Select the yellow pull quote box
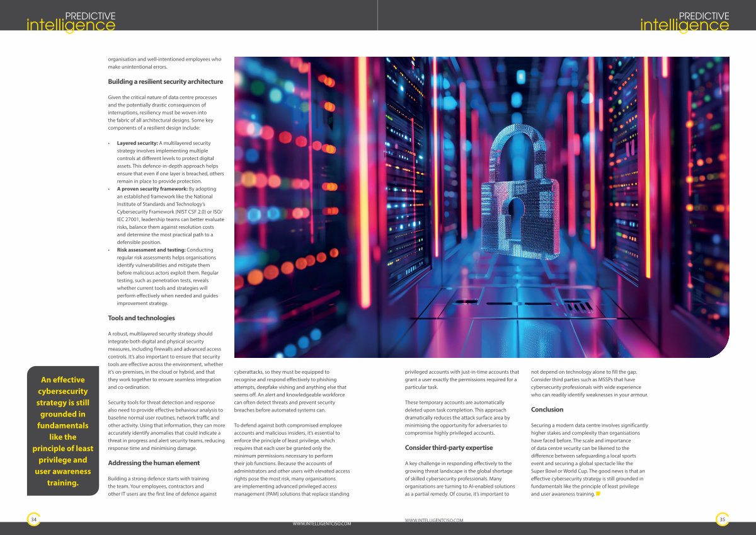The width and height of the screenshot is (756, 535). pyautogui.click(x=63, y=431)
